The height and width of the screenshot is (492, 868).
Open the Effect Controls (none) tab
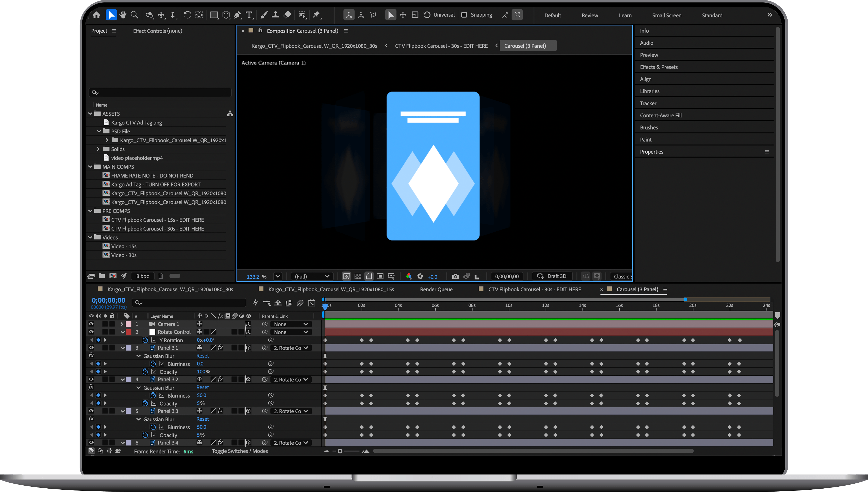157,31
